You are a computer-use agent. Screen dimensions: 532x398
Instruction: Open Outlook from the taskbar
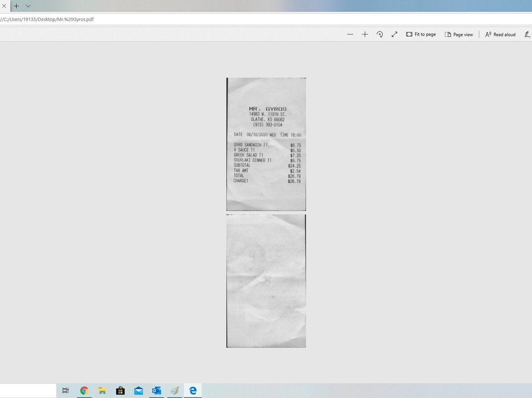click(157, 391)
